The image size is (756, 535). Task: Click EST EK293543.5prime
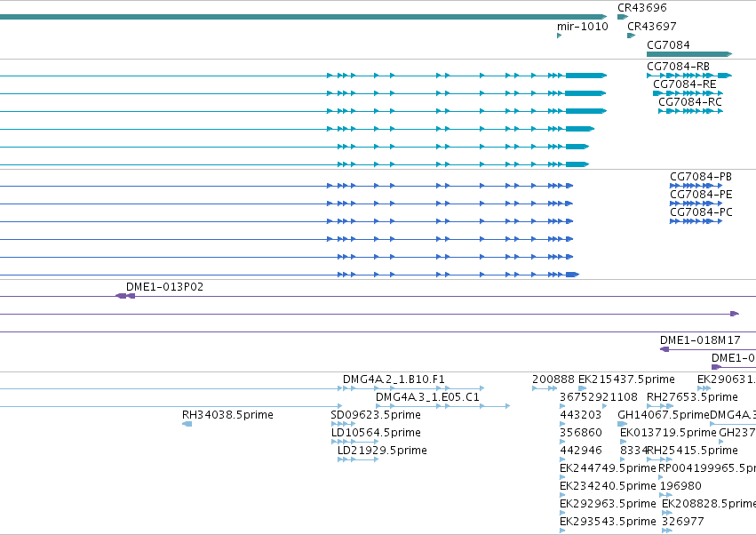coord(562,531)
